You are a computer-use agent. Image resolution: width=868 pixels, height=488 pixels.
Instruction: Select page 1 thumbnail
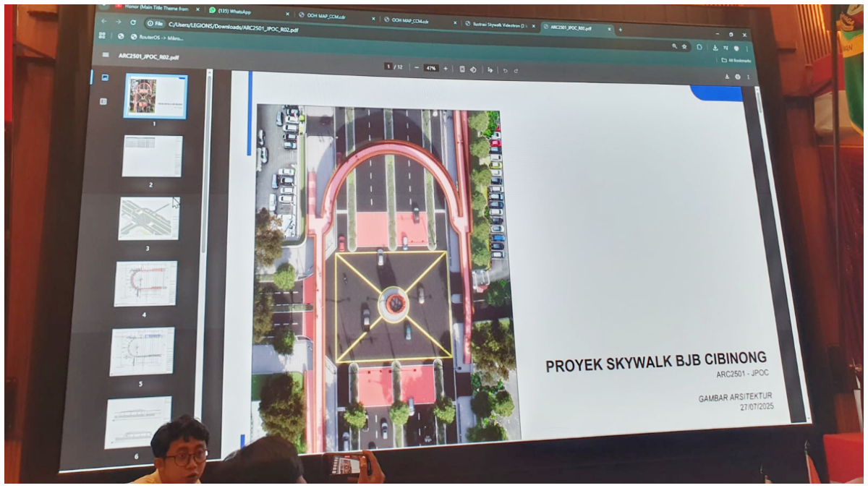coord(156,95)
